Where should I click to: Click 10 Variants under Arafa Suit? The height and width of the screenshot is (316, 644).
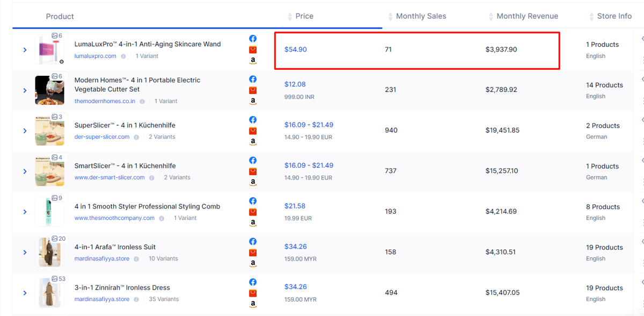[163, 258]
